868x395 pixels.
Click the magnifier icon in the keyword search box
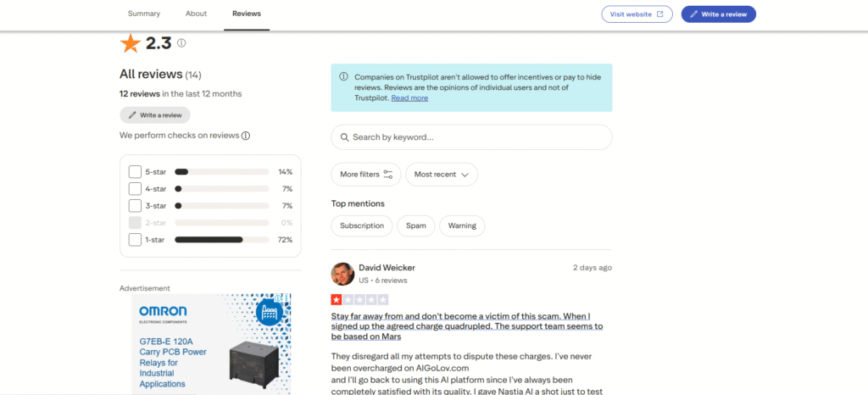[x=345, y=137]
